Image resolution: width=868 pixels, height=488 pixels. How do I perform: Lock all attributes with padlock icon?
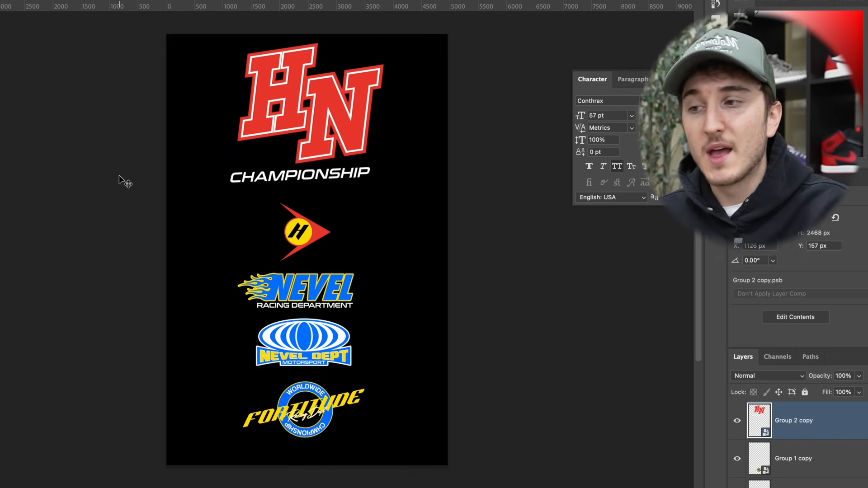point(805,392)
